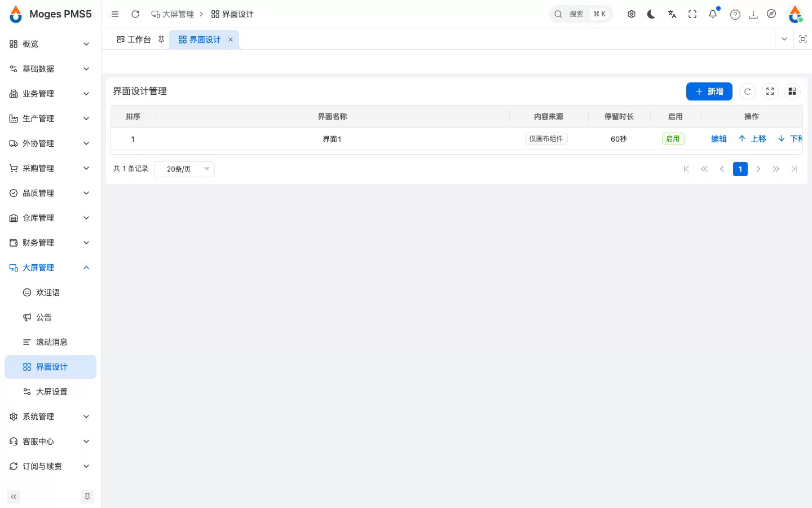Click the 排序 column header

coord(133,116)
